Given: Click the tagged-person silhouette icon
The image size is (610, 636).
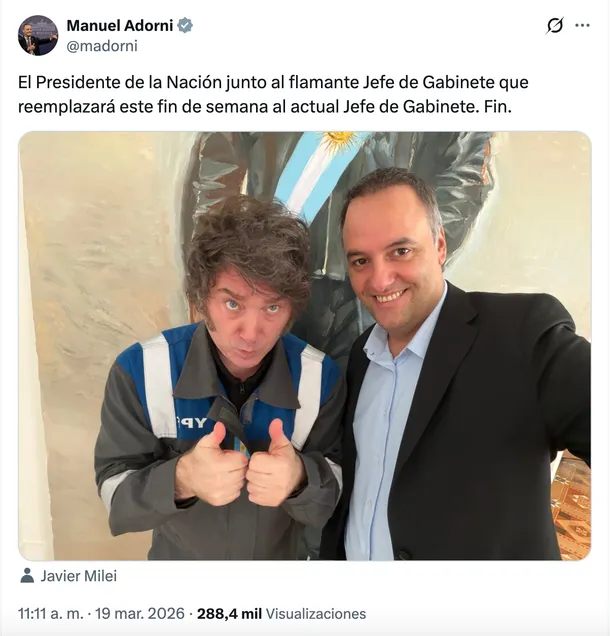Looking at the screenshot, I should tap(27, 576).
